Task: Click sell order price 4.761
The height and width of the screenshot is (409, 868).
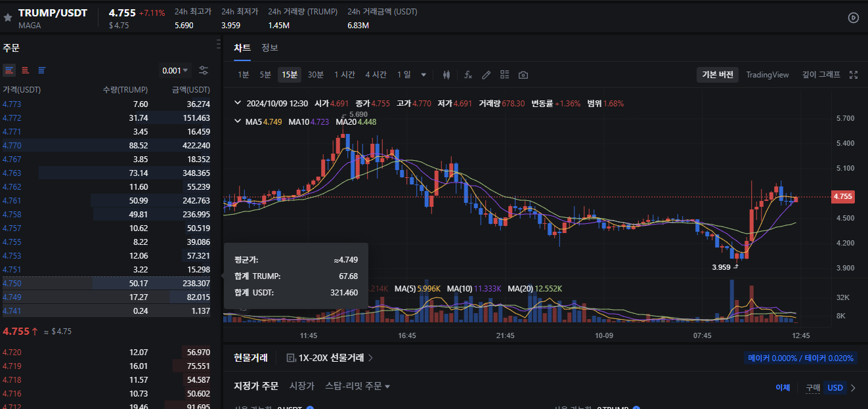Action: (x=12, y=200)
